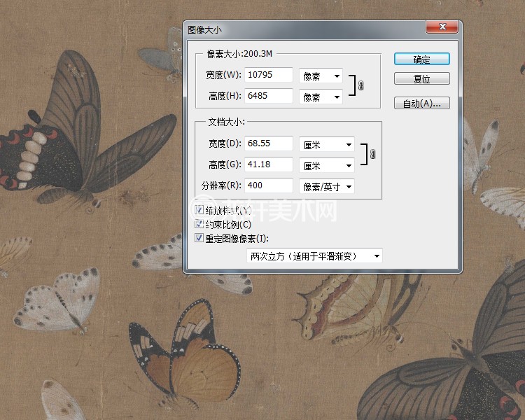This screenshot has width=525, height=420.
Task: Uncheck 重定图像像素 option
Action: (x=199, y=238)
